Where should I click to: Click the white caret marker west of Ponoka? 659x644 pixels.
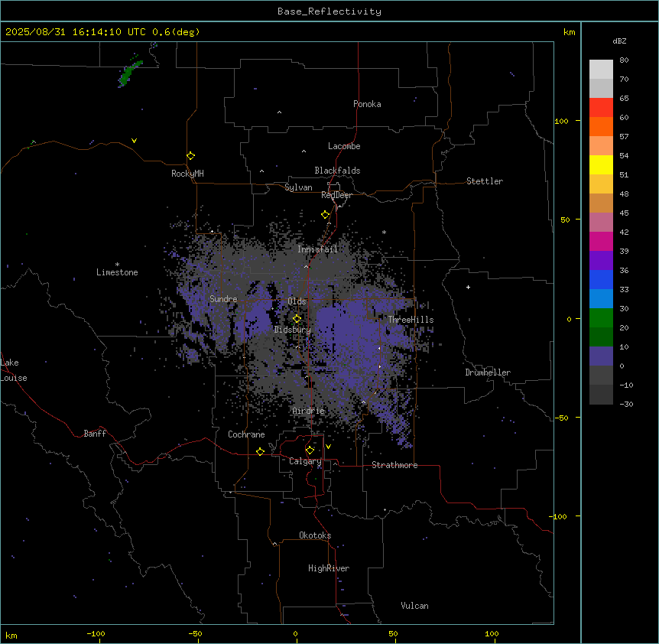coord(279,112)
